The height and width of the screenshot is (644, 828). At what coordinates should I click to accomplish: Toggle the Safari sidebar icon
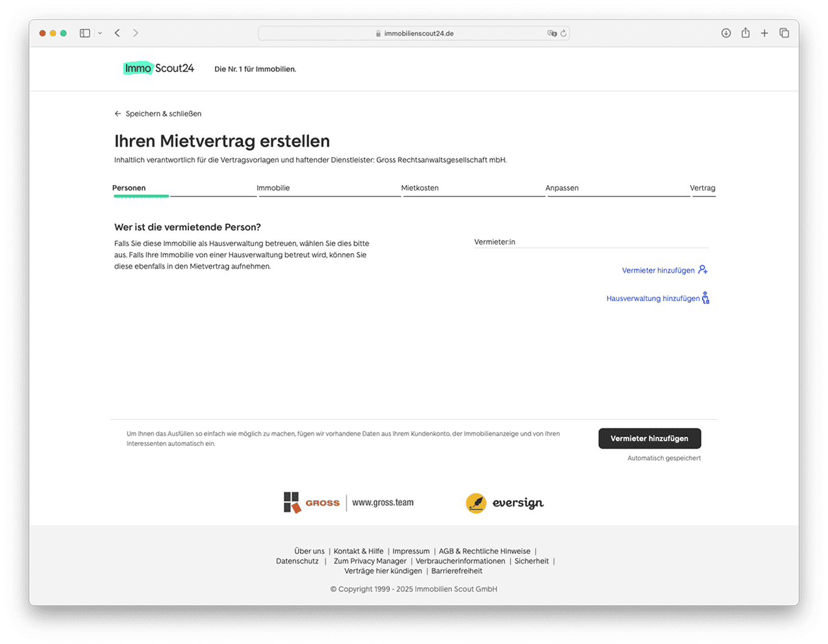(84, 33)
